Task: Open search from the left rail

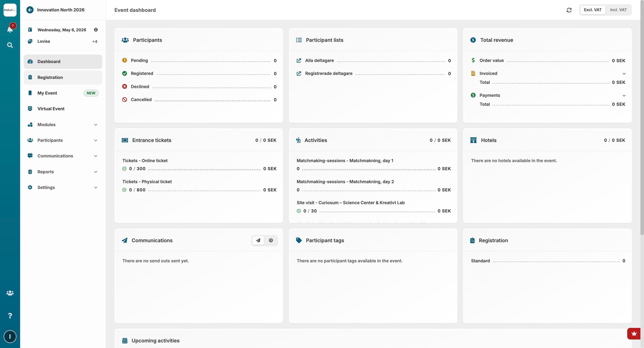Action: coord(10,45)
